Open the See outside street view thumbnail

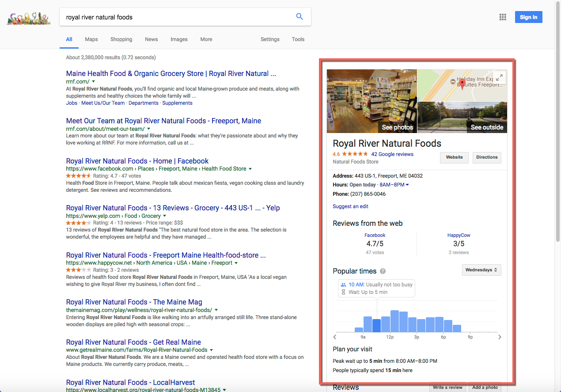[x=462, y=117]
